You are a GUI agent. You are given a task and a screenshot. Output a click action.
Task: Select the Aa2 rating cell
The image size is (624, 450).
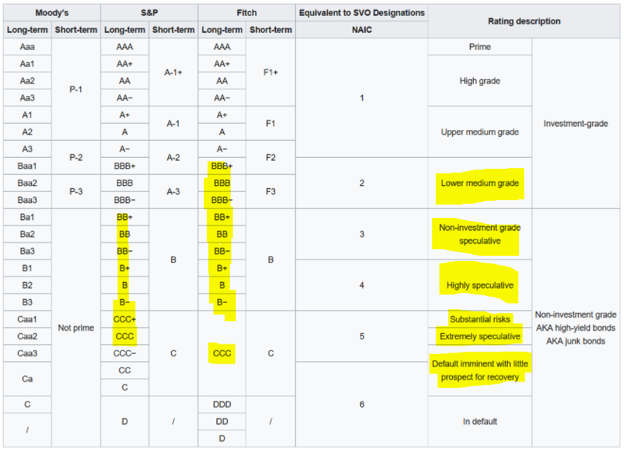[x=27, y=81]
